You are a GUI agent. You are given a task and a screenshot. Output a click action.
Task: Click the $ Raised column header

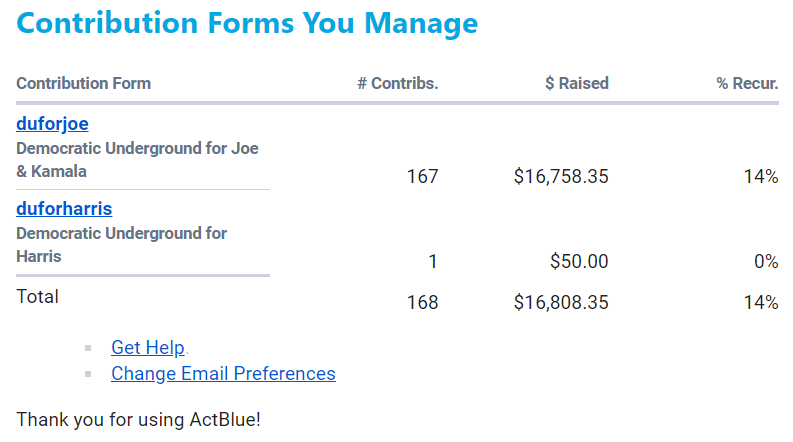click(x=576, y=83)
